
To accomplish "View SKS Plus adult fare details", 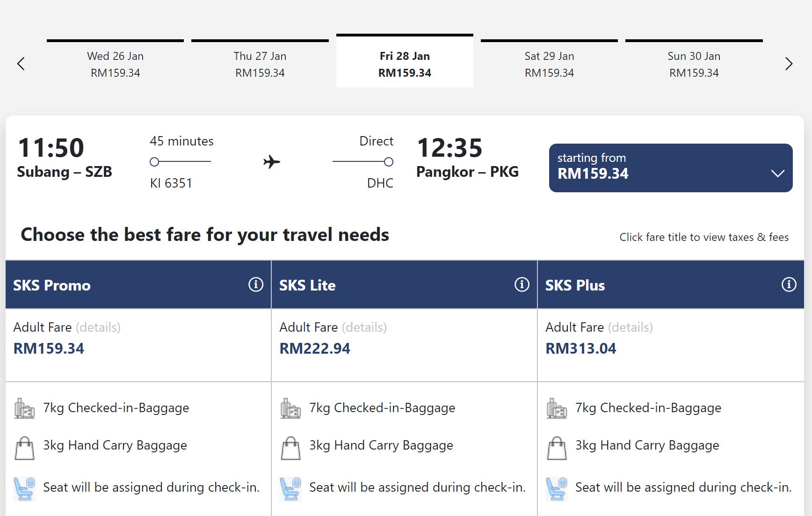I will click(x=631, y=327).
